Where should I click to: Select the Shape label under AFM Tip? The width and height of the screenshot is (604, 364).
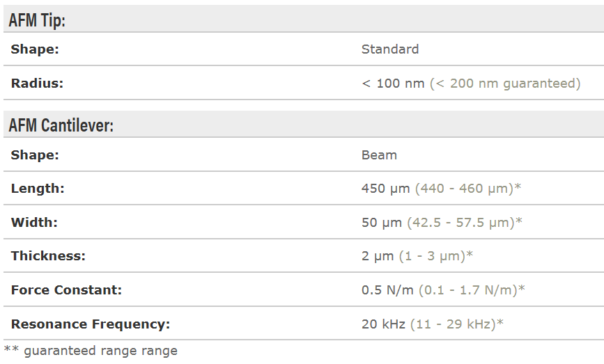[35, 49]
